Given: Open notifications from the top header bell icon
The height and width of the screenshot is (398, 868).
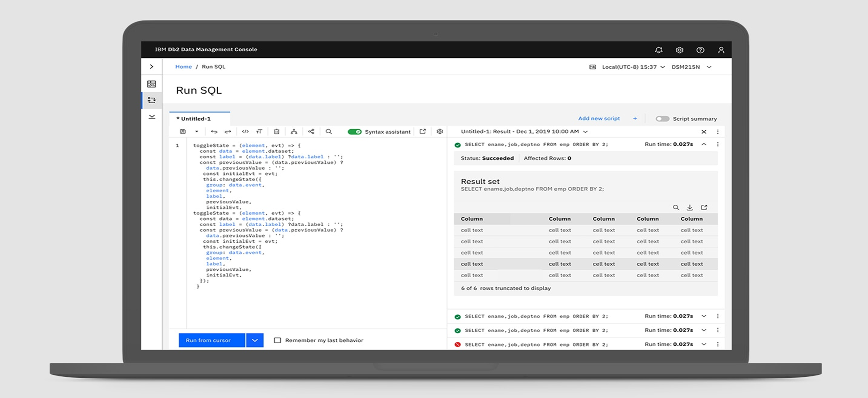Looking at the screenshot, I should click(x=659, y=50).
